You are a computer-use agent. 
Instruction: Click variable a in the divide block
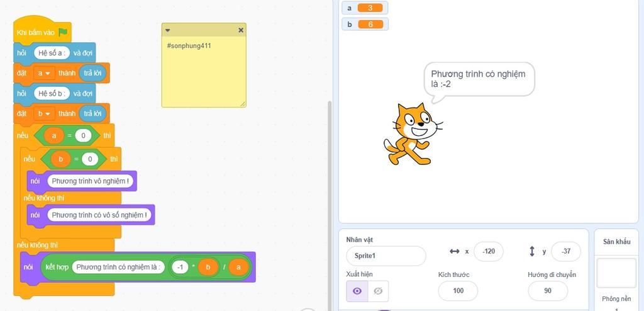238,268
